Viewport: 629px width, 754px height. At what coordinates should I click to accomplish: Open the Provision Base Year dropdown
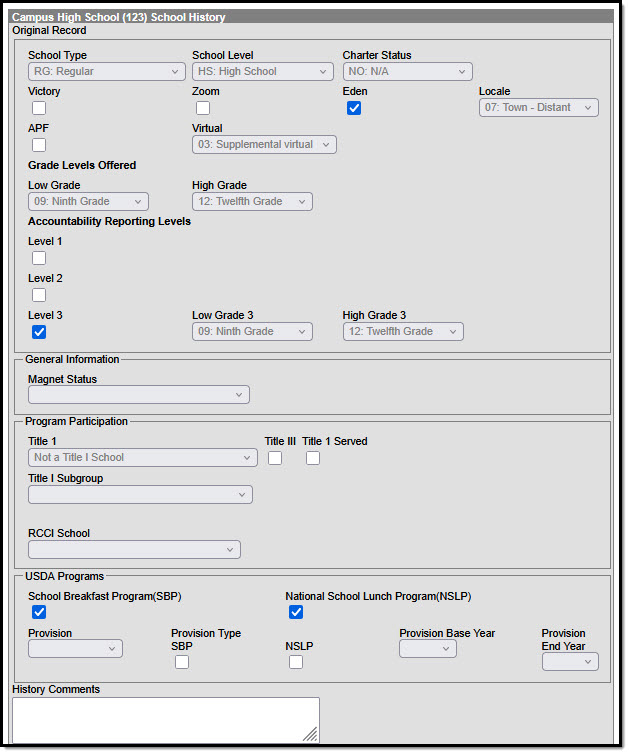pyautogui.click(x=428, y=649)
